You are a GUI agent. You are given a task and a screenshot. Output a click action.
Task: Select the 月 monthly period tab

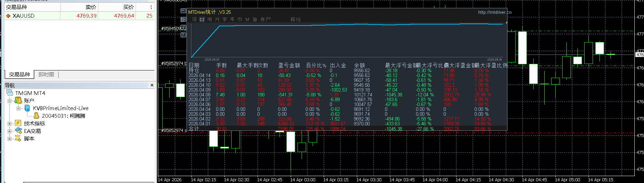[217, 19]
